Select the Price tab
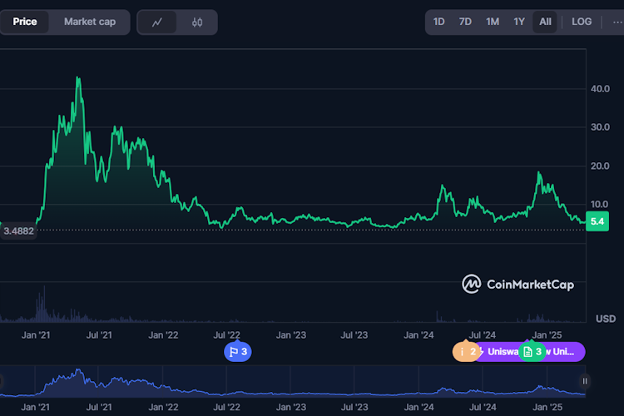The image size is (624, 416). tap(26, 22)
